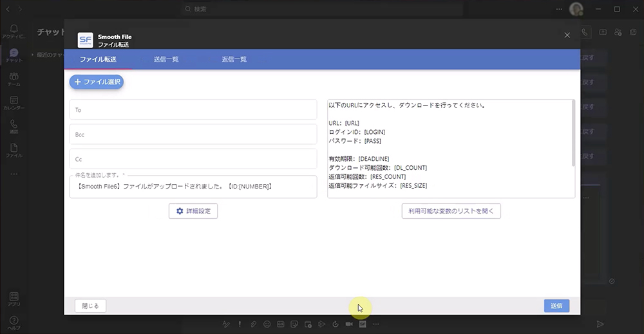This screenshot has height=334, width=644.
Task: Click the more options ellipsis in compose bar
Action: point(376,324)
